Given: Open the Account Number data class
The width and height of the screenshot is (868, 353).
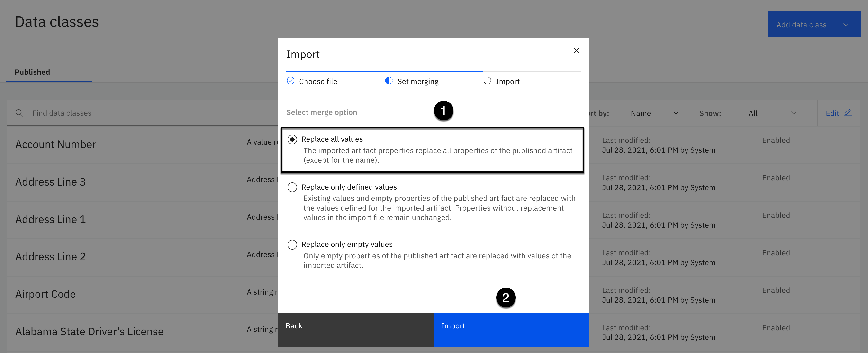Looking at the screenshot, I should tap(56, 144).
